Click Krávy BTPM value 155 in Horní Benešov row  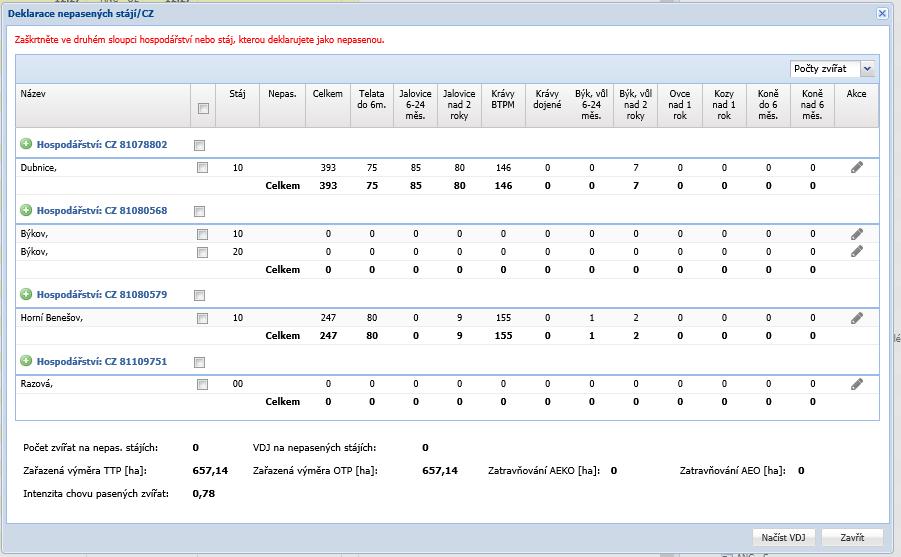503,317
